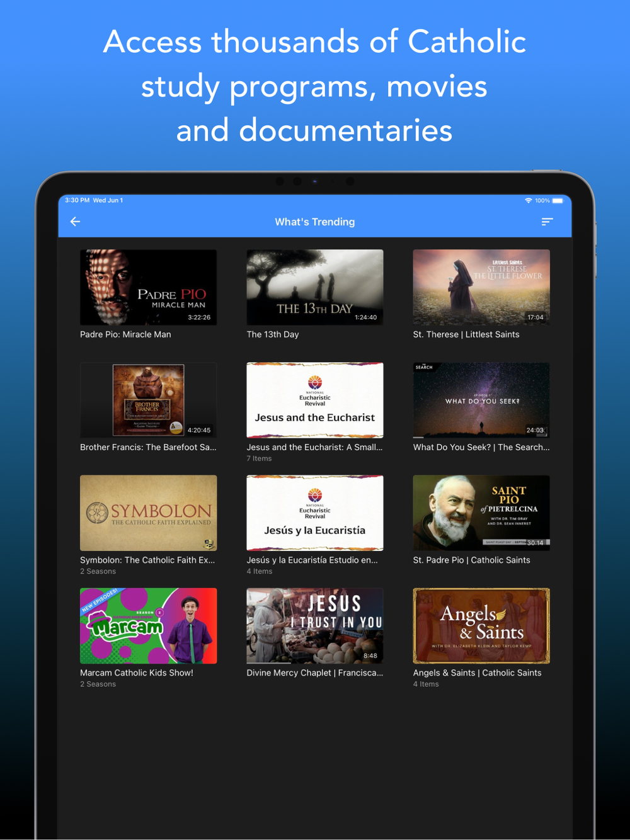Select the title 'The 13th Day'
Screen dimensions: 630x840
click(x=273, y=334)
